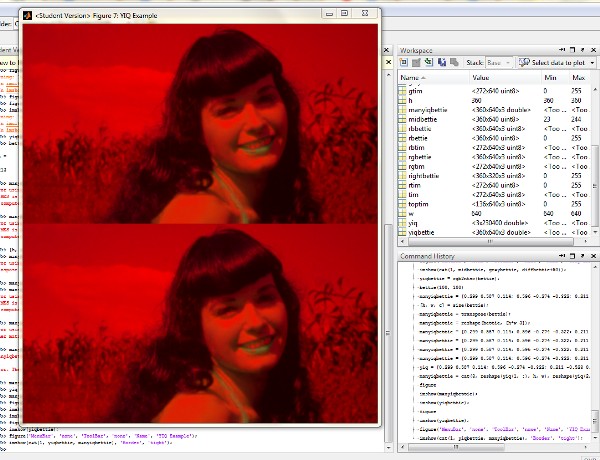Viewport: 600px width, 460px height.
Task: Click the variable icon beside w
Action: (x=402, y=214)
